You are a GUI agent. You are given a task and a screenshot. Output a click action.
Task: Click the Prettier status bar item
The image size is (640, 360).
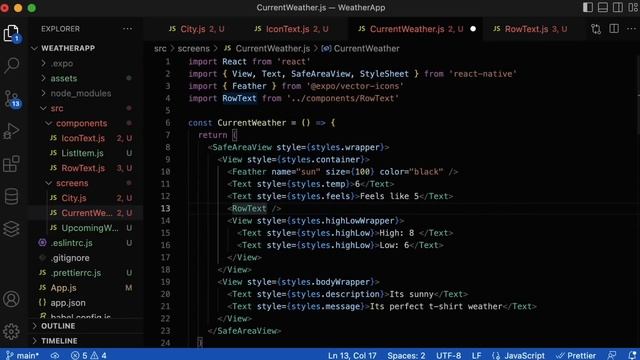pyautogui.click(x=576, y=356)
